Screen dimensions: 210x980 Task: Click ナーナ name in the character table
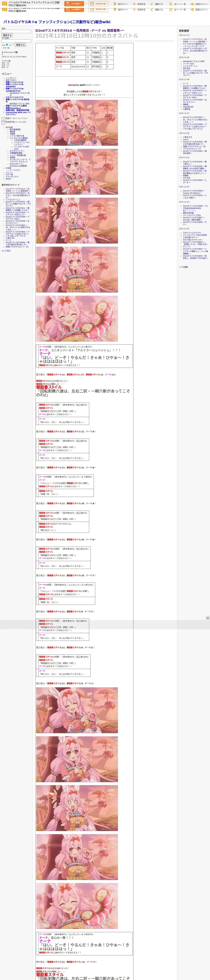pos(59,67)
